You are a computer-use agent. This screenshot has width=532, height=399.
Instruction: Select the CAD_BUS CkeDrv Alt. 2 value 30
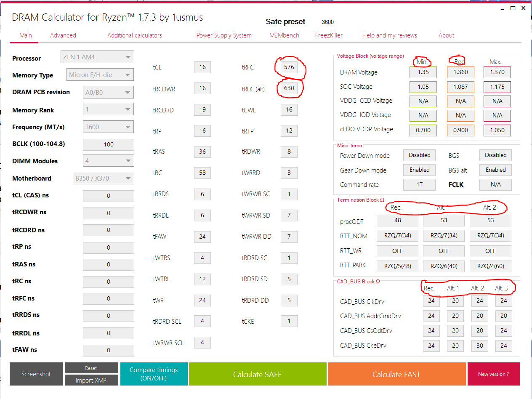[480, 346]
